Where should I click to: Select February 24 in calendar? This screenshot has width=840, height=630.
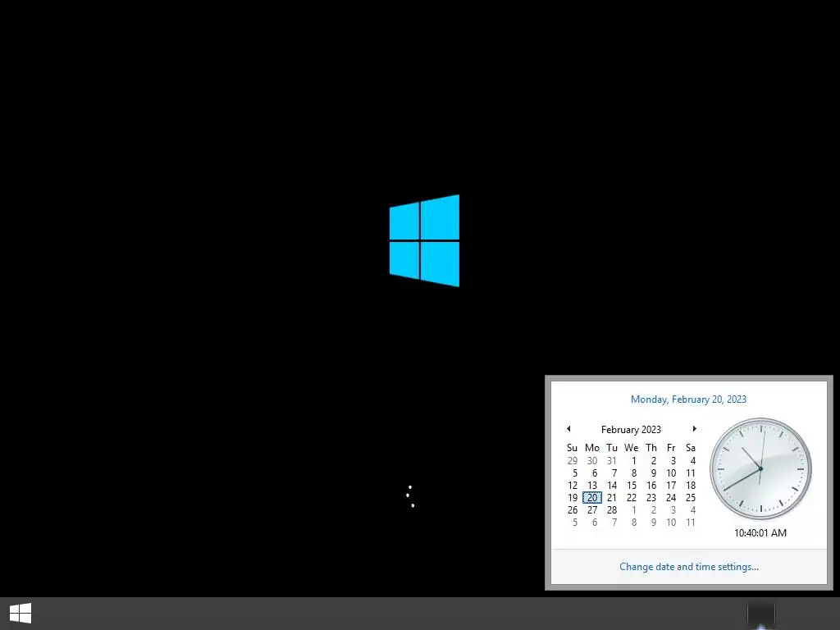point(671,498)
